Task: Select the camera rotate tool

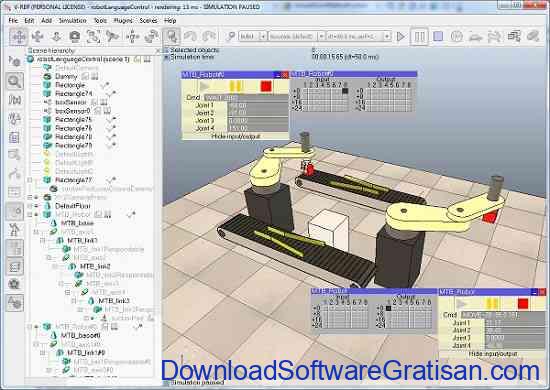Action: point(38,36)
